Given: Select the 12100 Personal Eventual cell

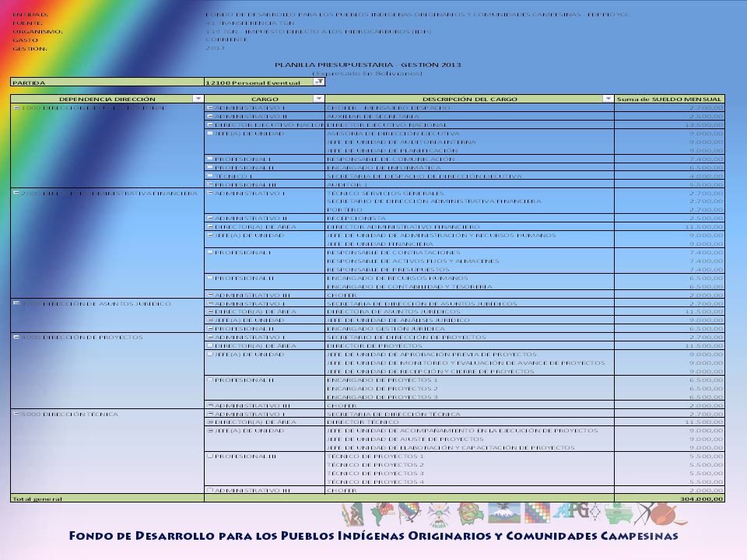Looking at the screenshot, I should (265, 82).
